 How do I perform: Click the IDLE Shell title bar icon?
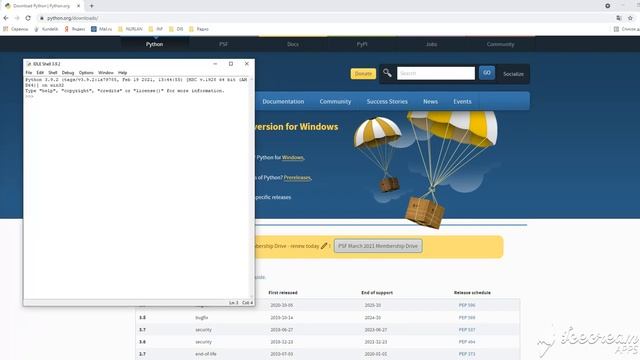point(29,64)
